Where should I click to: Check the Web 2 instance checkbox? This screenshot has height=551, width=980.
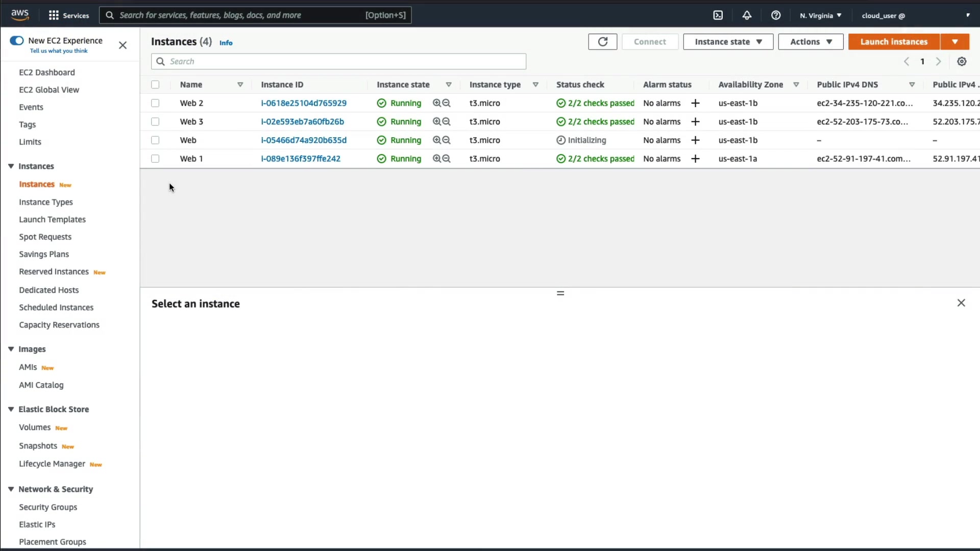[155, 103]
